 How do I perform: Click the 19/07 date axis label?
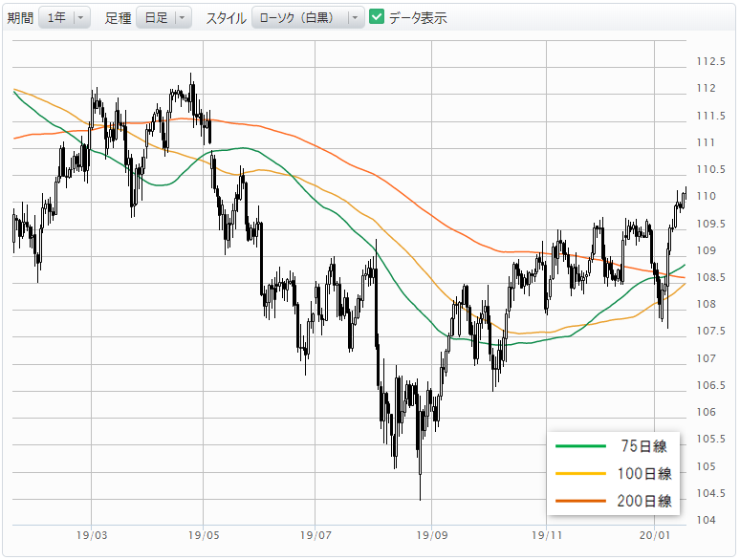[x=316, y=535]
